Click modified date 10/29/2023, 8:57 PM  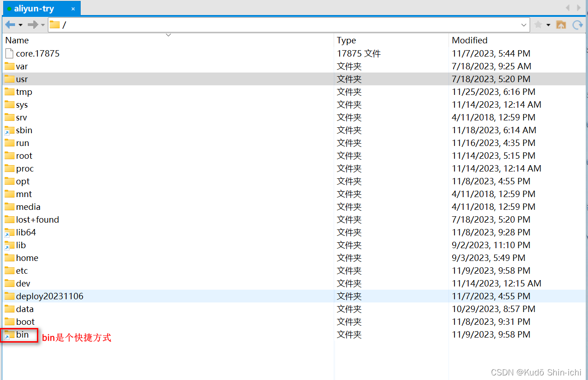494,309
